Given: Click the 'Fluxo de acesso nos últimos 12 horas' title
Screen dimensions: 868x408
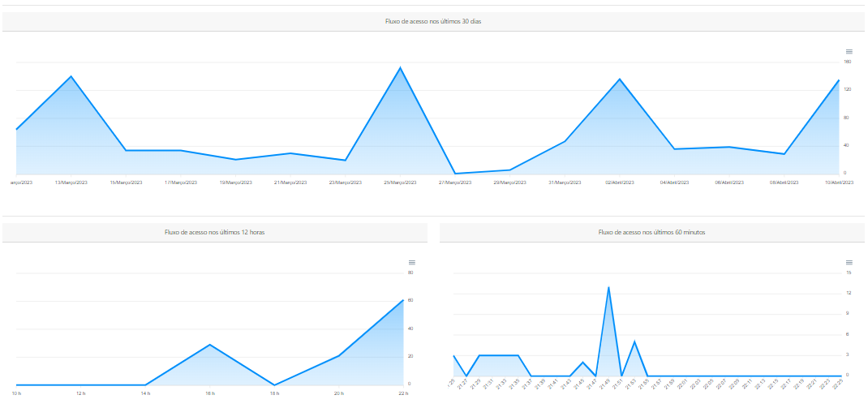Looking at the screenshot, I should pyautogui.click(x=214, y=232).
